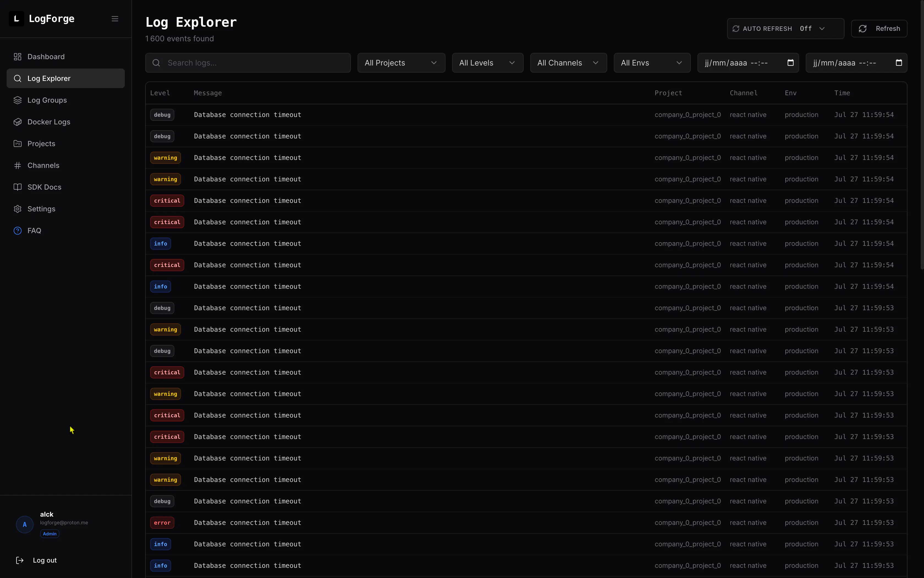Navigate to Channels
Screen dimensions: 924x578
click(66, 165)
